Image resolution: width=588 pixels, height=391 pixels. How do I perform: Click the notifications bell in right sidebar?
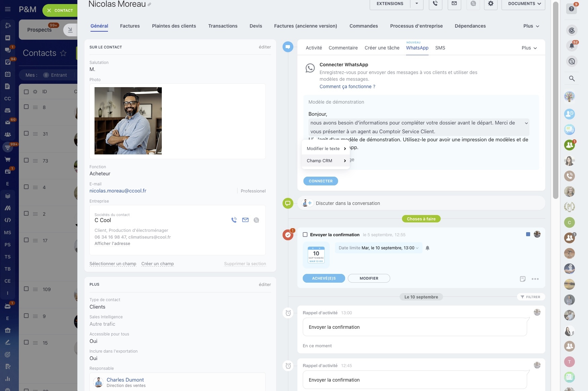(x=572, y=46)
